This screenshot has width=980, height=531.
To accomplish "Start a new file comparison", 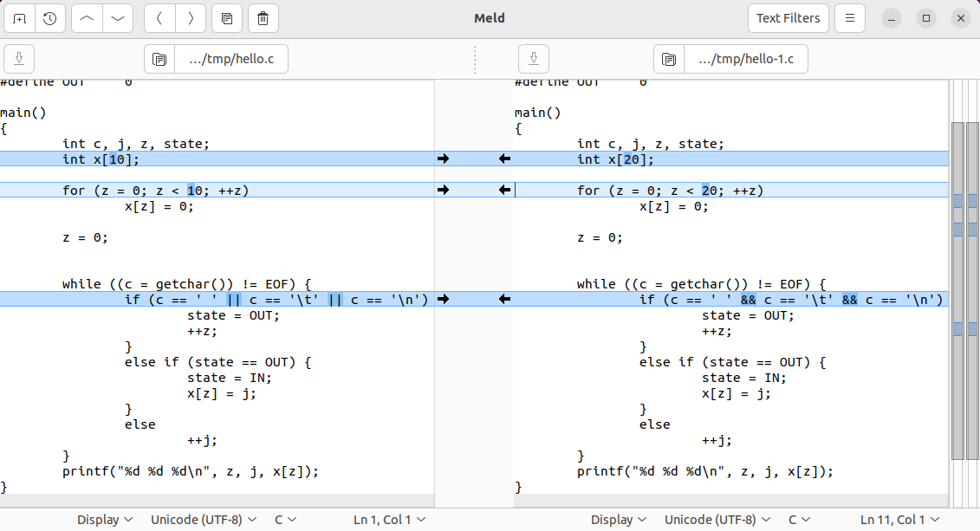I will coord(18,18).
